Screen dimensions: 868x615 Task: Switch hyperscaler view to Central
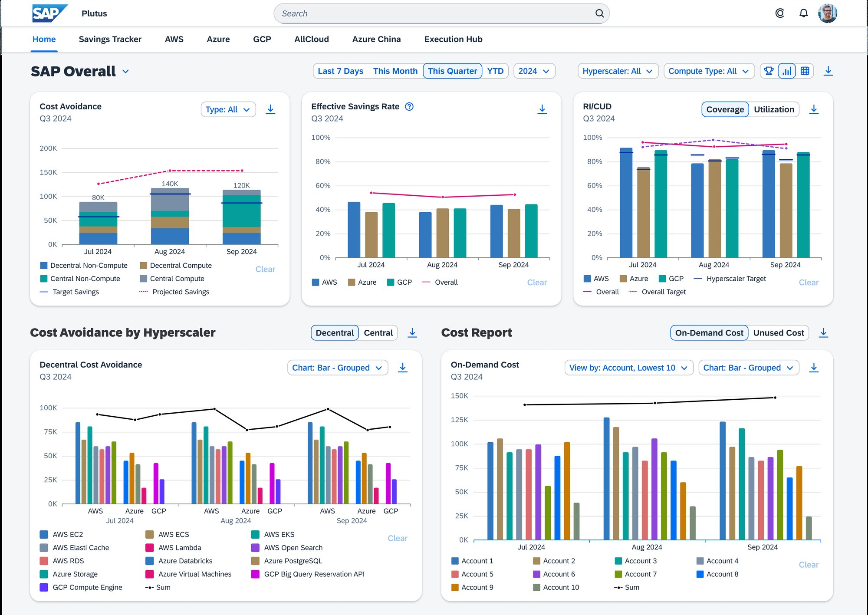(x=378, y=333)
